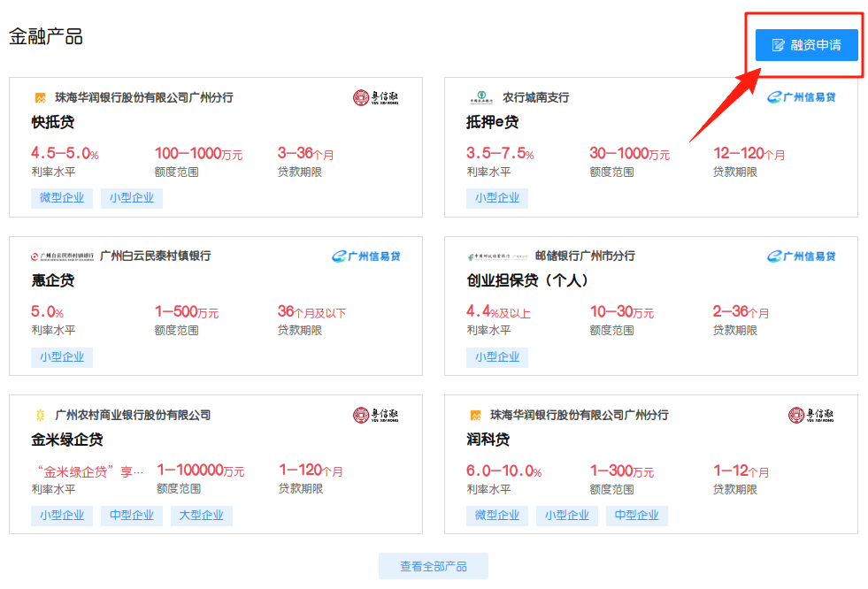Open the 惠企贷 product title
The width and height of the screenshot is (868, 589).
tap(52, 280)
